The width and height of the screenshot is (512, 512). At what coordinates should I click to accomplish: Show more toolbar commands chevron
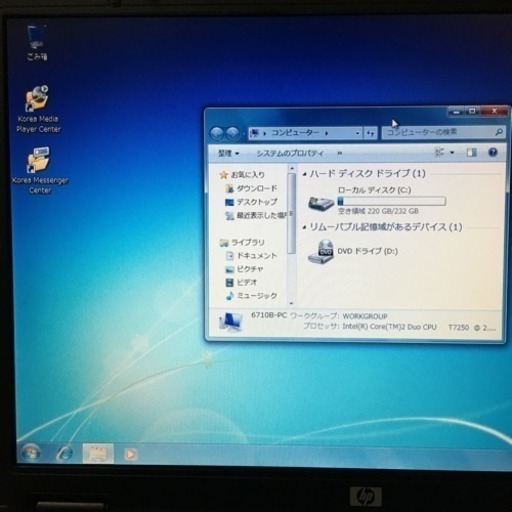click(x=339, y=153)
